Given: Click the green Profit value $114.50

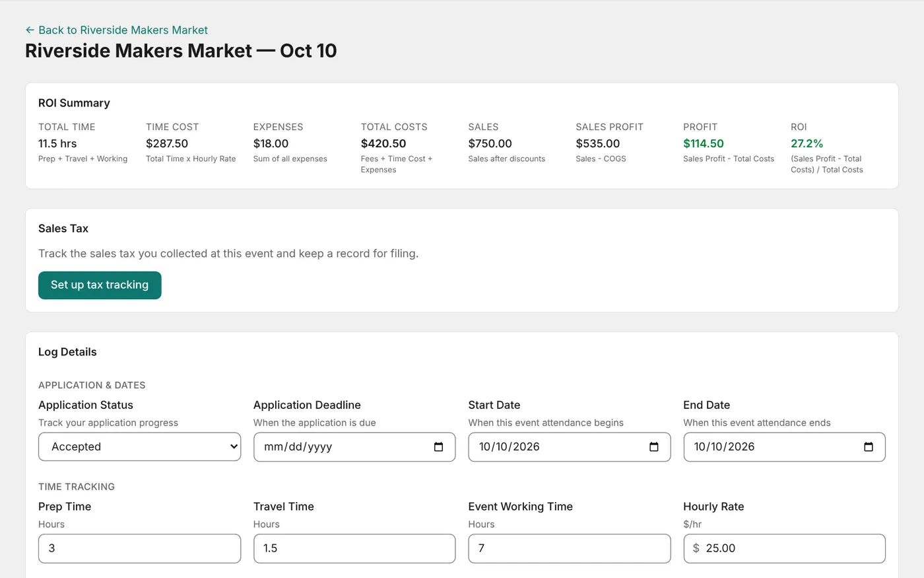Looking at the screenshot, I should (704, 144).
